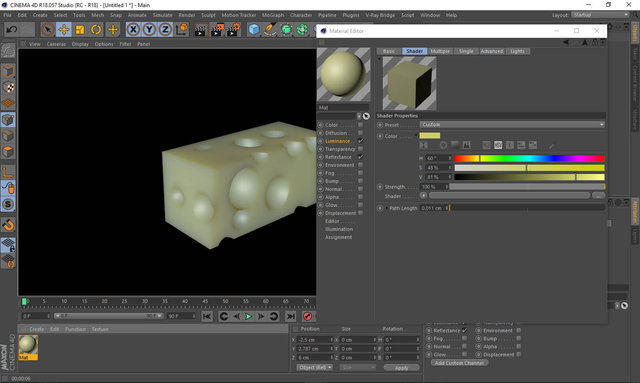Switch to the Multiple tab
The width and height of the screenshot is (640, 383).
click(x=440, y=51)
